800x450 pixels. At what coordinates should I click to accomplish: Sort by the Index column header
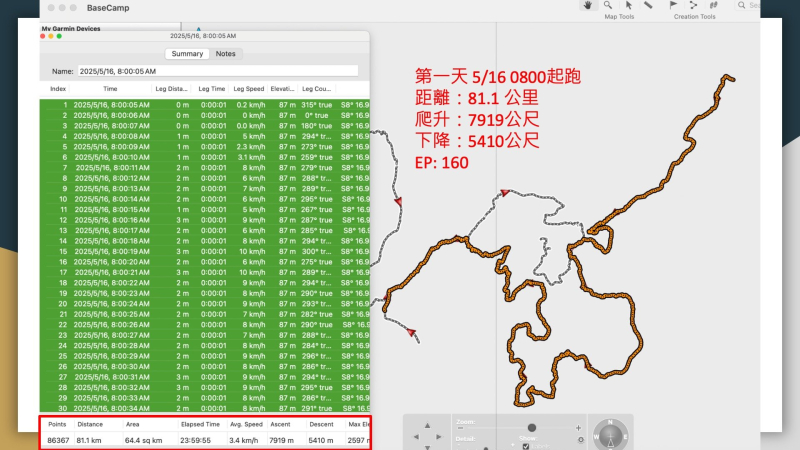[58, 89]
